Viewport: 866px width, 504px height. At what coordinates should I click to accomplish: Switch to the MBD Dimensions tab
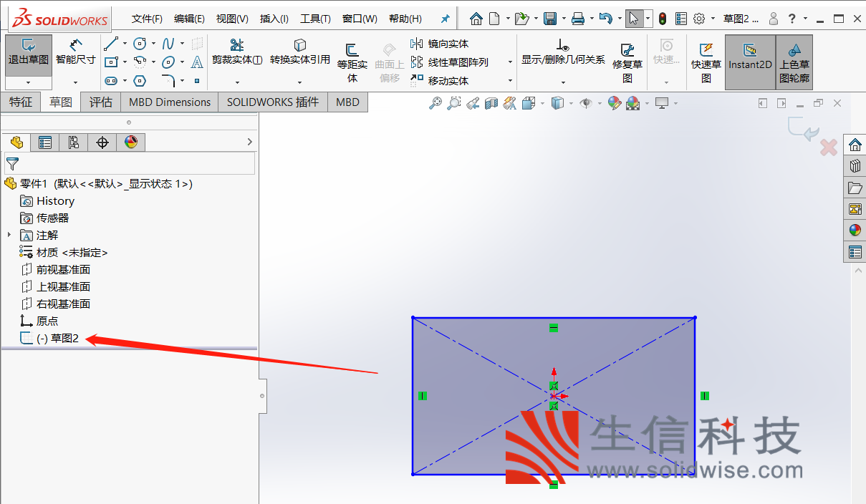(x=170, y=102)
